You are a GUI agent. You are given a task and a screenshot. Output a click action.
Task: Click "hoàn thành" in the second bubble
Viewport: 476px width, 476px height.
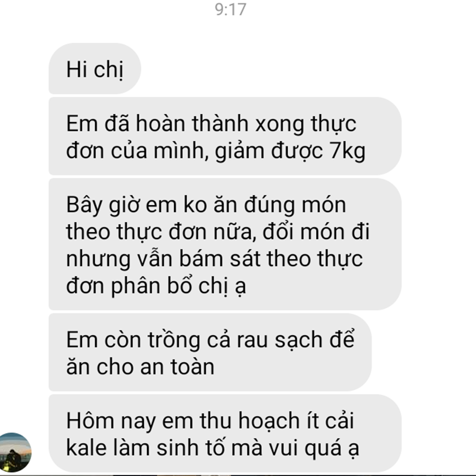point(192,124)
